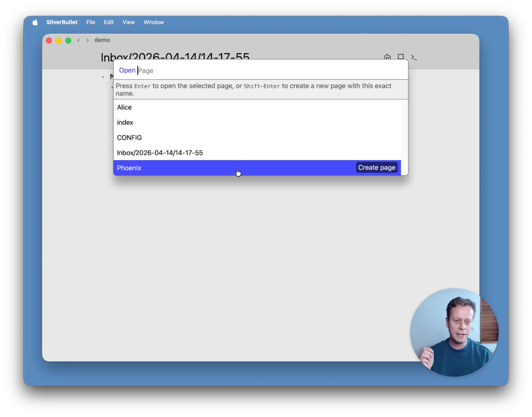Minimize the window using the yellow button
This screenshot has width=532, height=417.
(x=59, y=40)
